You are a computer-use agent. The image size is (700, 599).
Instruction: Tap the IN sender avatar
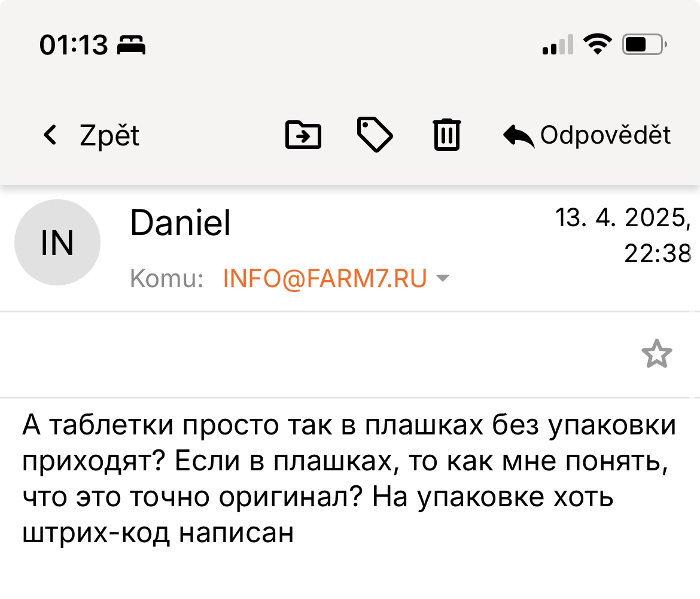[57, 242]
